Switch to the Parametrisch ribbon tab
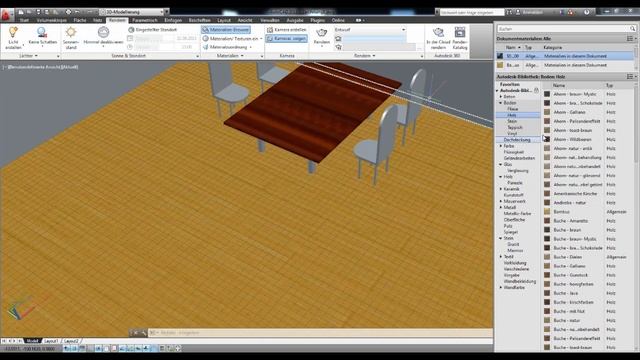The width and height of the screenshot is (640, 360). [x=144, y=20]
